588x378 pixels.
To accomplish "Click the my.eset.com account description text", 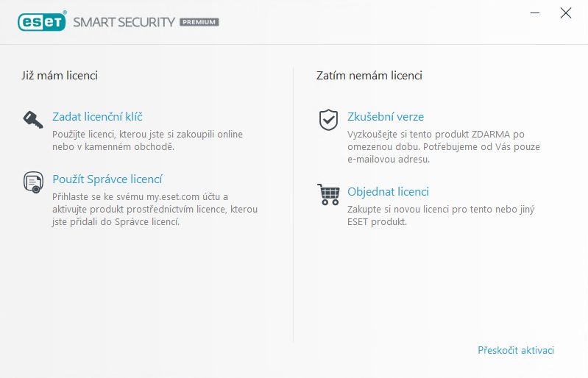I will [155, 209].
